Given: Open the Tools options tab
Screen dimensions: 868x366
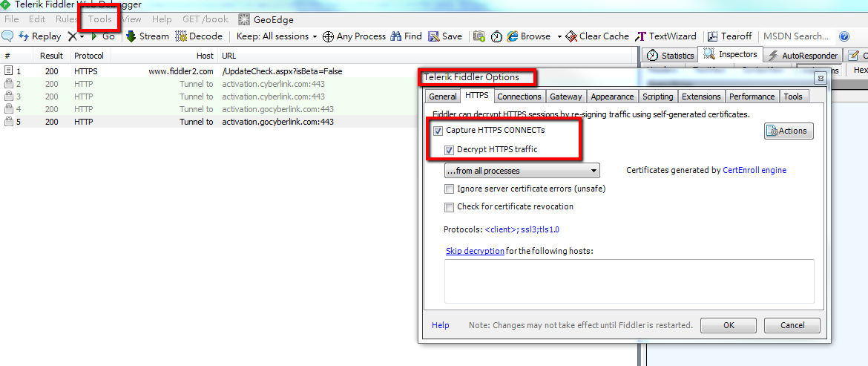Looking at the screenshot, I should tap(793, 97).
